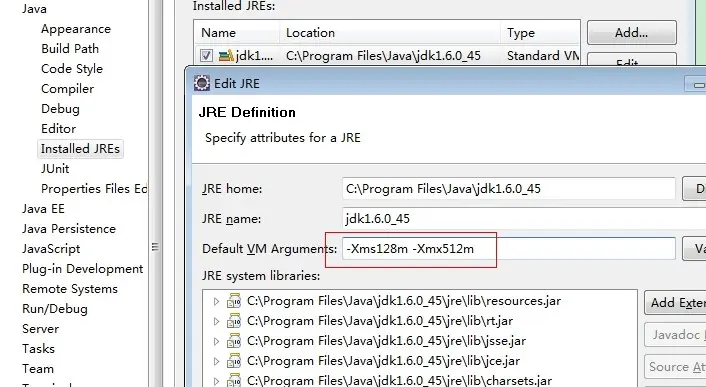Expand the jsse.jar library node

coord(216,341)
